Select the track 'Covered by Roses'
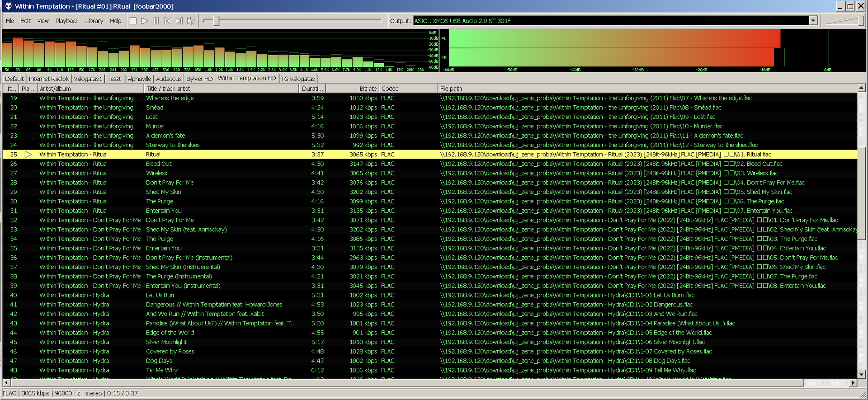This screenshot has width=868, height=400. coord(430,352)
